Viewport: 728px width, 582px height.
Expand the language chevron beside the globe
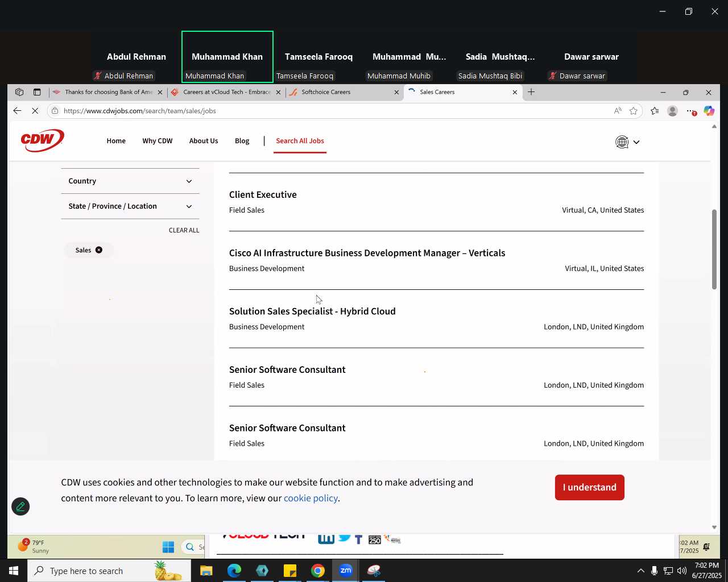point(636,142)
